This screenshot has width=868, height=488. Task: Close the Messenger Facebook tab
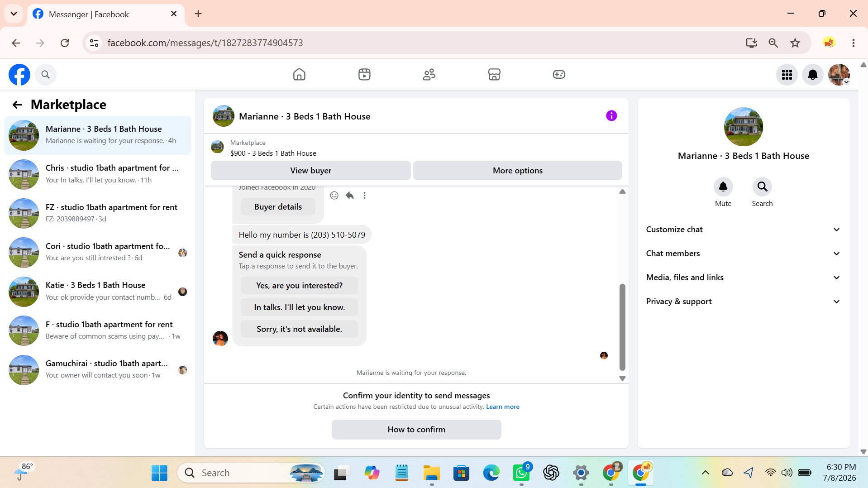(x=174, y=14)
